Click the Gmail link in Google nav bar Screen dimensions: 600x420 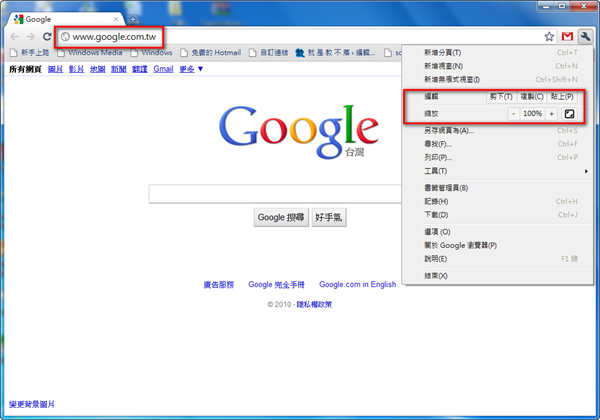[163, 69]
